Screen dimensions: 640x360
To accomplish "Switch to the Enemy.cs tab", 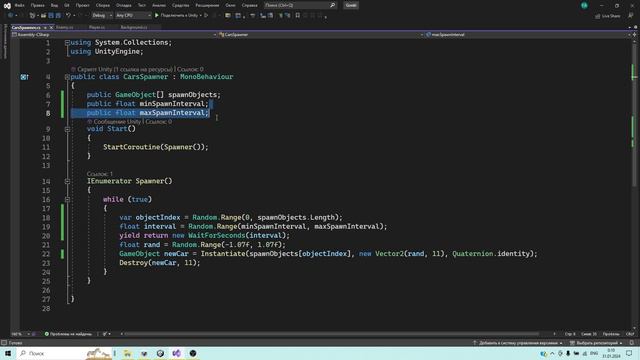I will pos(64,27).
